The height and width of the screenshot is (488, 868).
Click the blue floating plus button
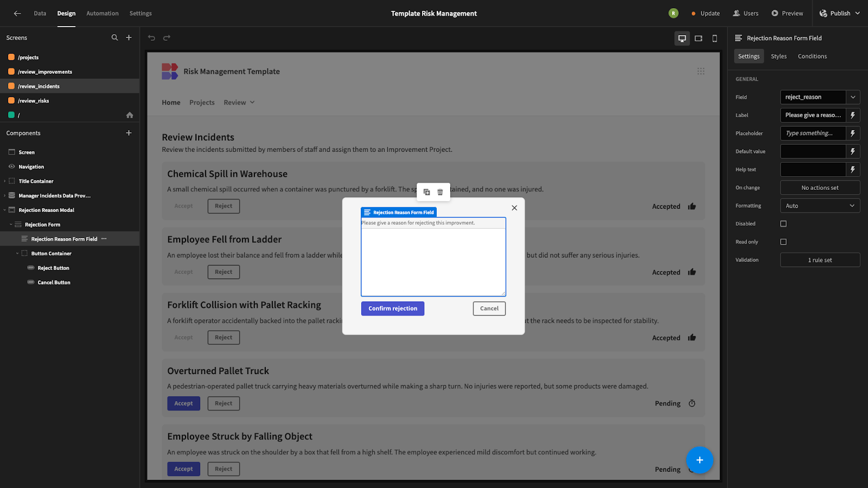coord(699,460)
